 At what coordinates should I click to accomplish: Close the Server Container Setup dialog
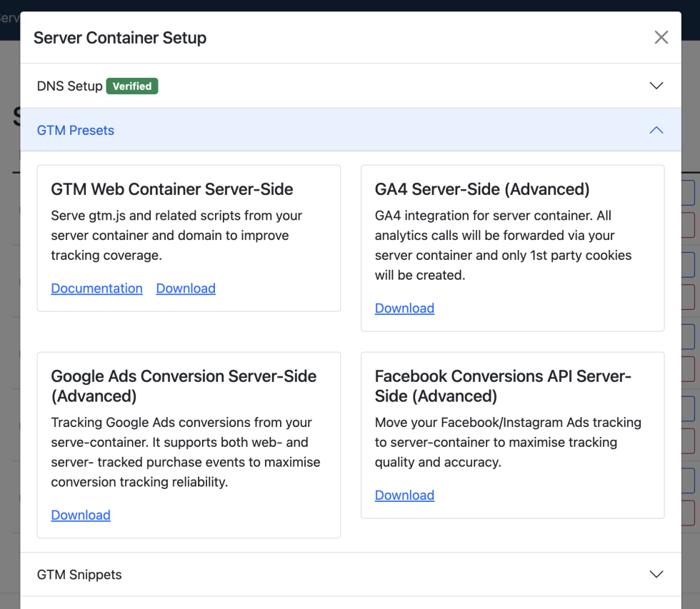661,38
